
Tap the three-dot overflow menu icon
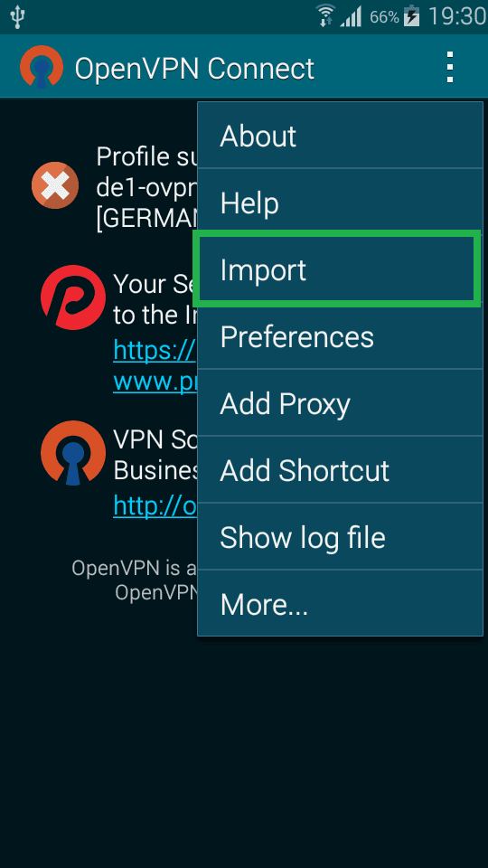click(x=450, y=68)
